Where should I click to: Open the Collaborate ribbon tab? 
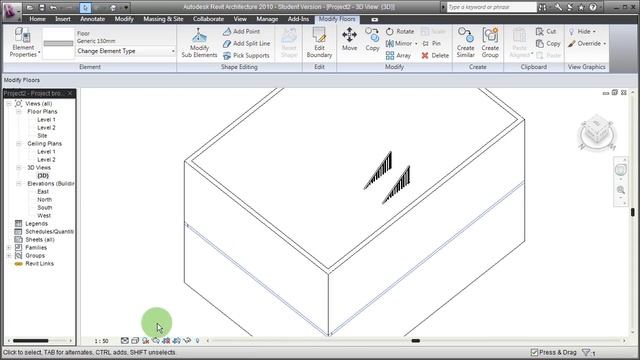tap(208, 19)
